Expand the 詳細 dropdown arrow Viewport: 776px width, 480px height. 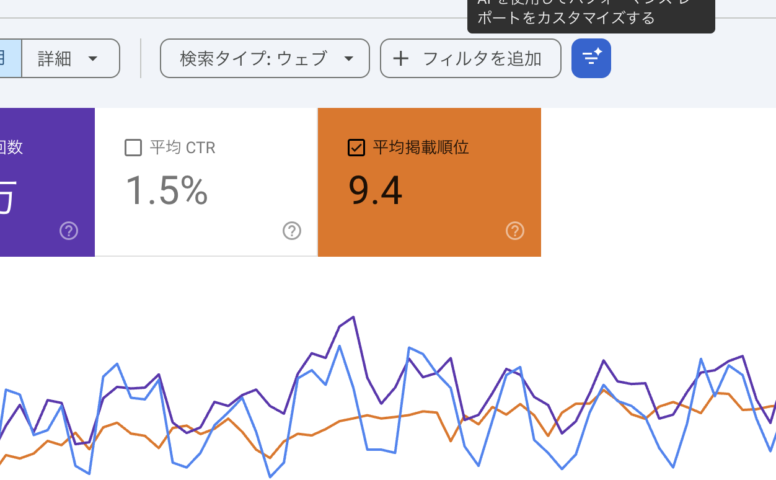click(x=93, y=58)
